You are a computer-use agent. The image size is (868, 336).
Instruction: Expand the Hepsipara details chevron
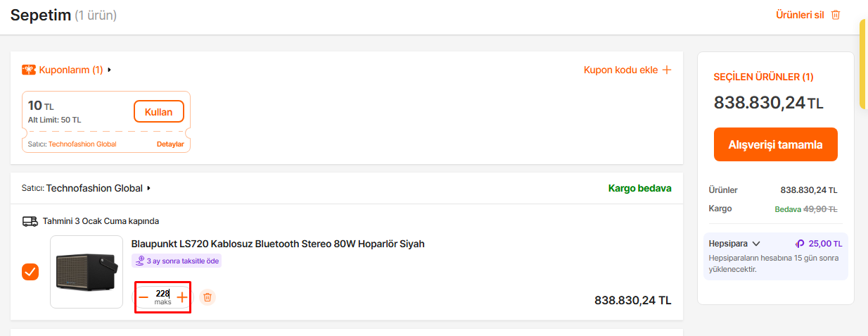(756, 244)
